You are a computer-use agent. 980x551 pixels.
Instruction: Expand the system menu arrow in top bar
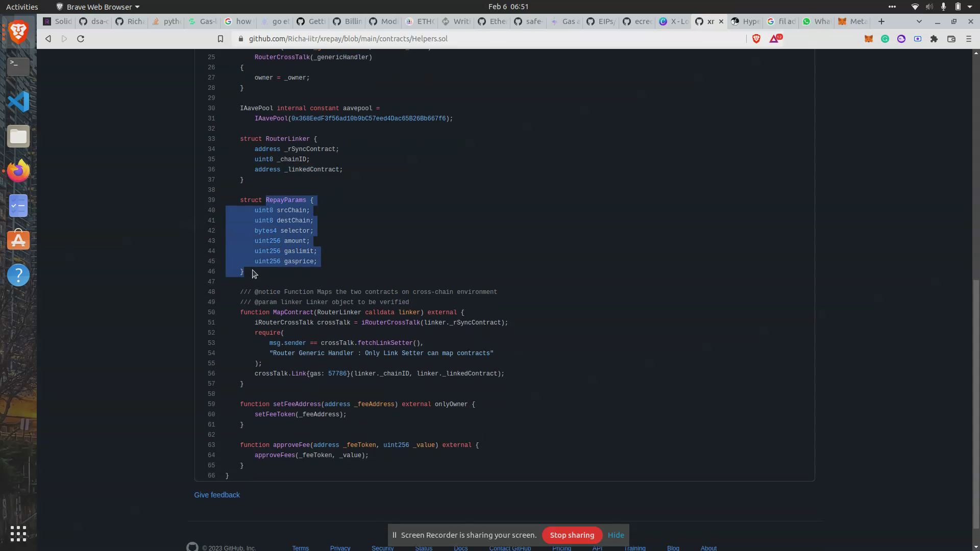pyautogui.click(x=970, y=7)
